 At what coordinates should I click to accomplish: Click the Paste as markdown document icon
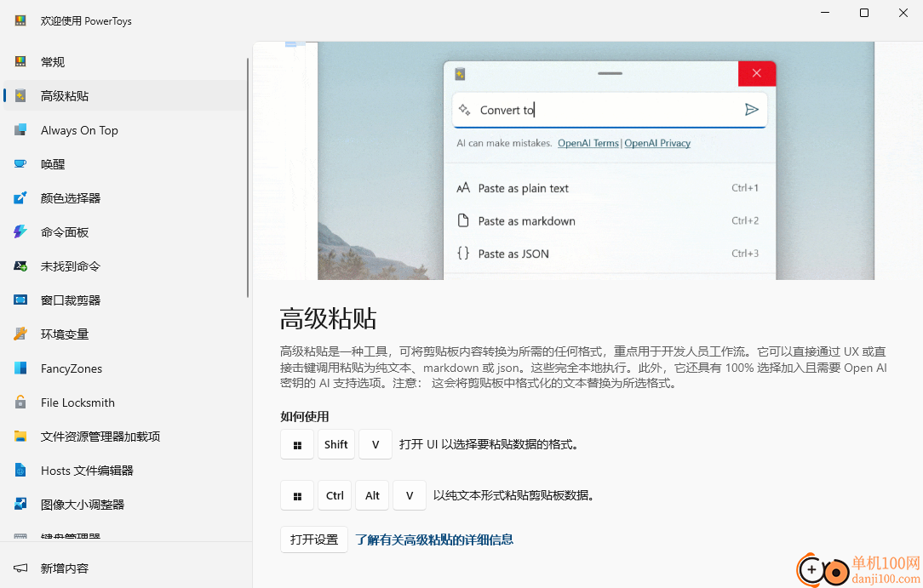[463, 220]
